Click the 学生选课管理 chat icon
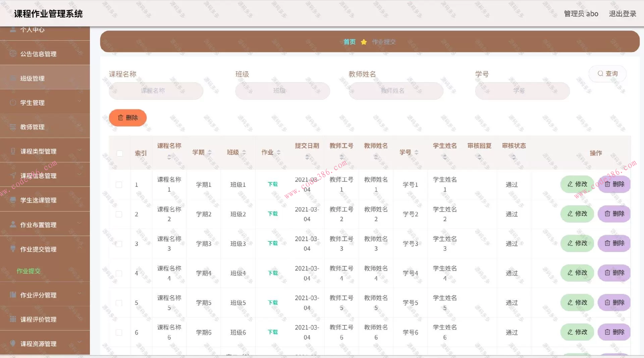Viewport: 644px width, 358px height. point(13,200)
